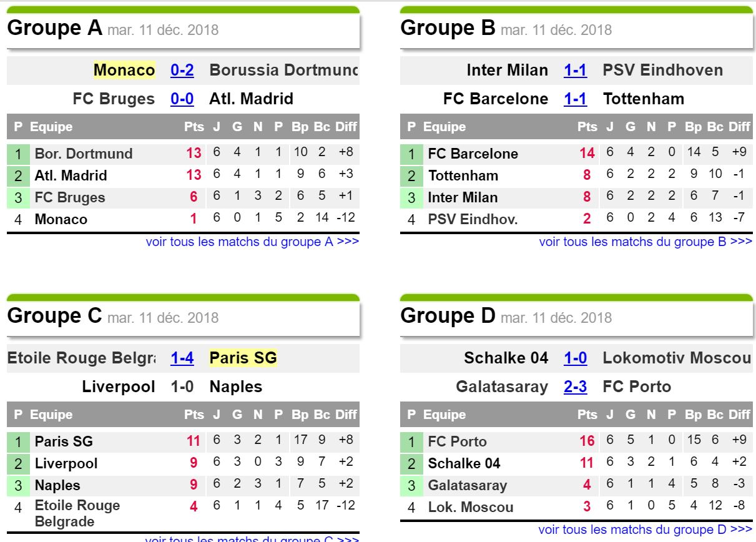Viewport: 756px width, 542px height.
Task: Select highlighted Monaco team name in Groupe A
Action: coord(124,70)
